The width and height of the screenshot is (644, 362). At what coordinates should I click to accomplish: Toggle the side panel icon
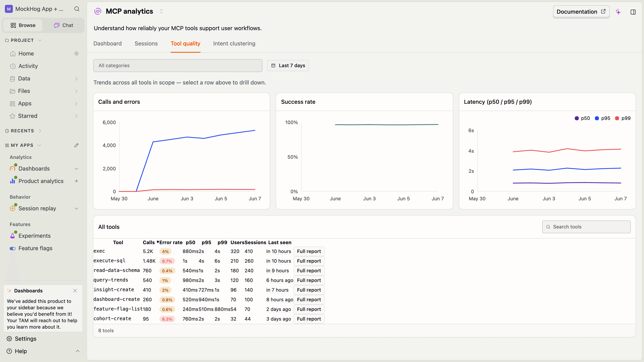[x=633, y=12]
